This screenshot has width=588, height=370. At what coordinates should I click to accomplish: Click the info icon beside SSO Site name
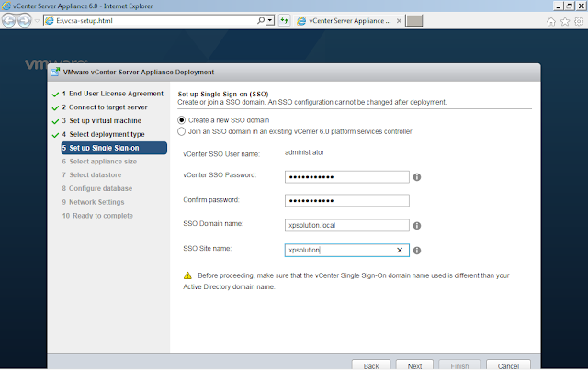click(416, 251)
